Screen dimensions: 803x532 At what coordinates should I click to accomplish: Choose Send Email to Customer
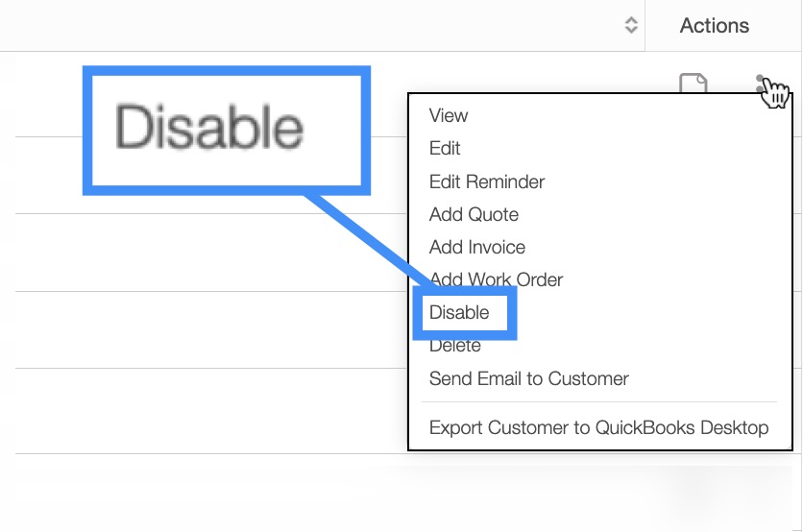tap(529, 378)
